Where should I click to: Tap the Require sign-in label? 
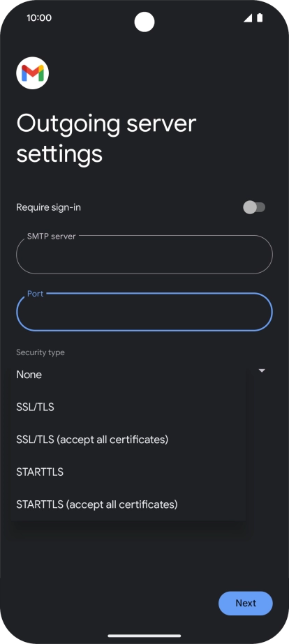48,207
